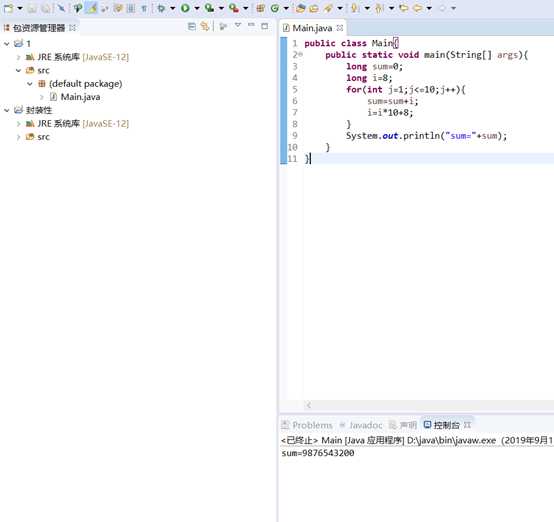Image resolution: width=554 pixels, height=522 pixels.
Task: Switch to the Main.java editor tab
Action: coord(312,28)
